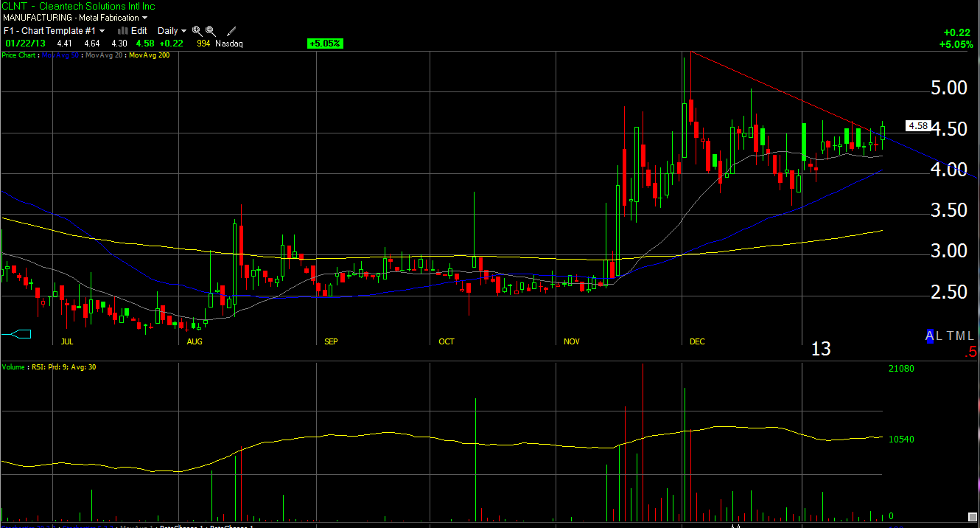
Task: Click the zoom out magnifier icon
Action: point(210,31)
